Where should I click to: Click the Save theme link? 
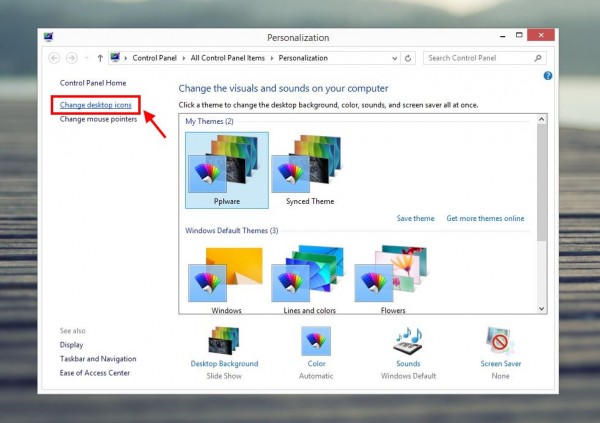click(416, 218)
